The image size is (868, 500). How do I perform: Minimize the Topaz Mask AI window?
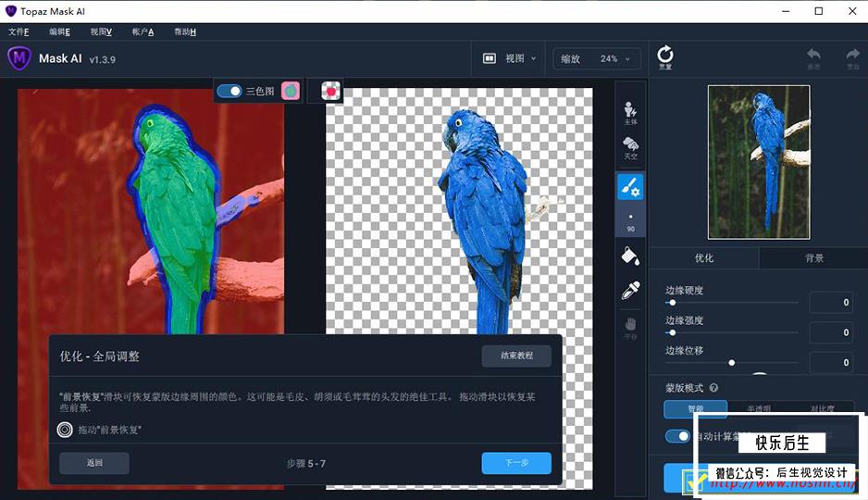point(786,11)
